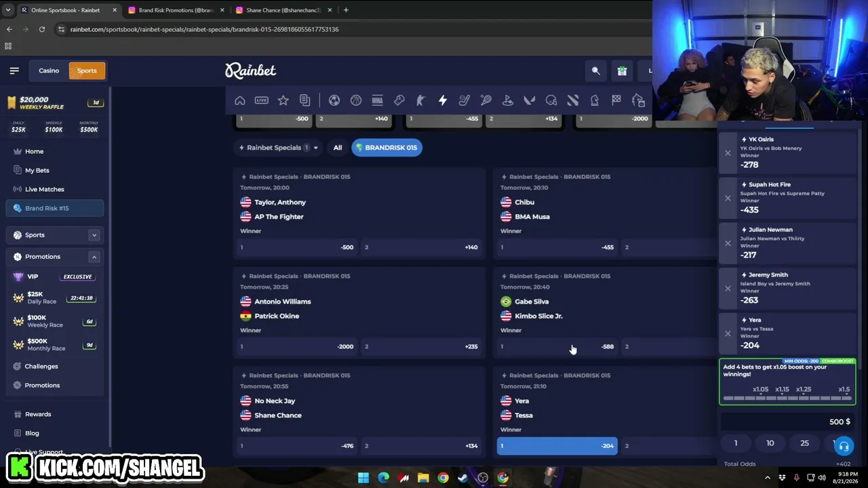This screenshot has width=868, height=488.
Task: Bet on Taylor, Anthony at -500
Action: pyautogui.click(x=296, y=247)
